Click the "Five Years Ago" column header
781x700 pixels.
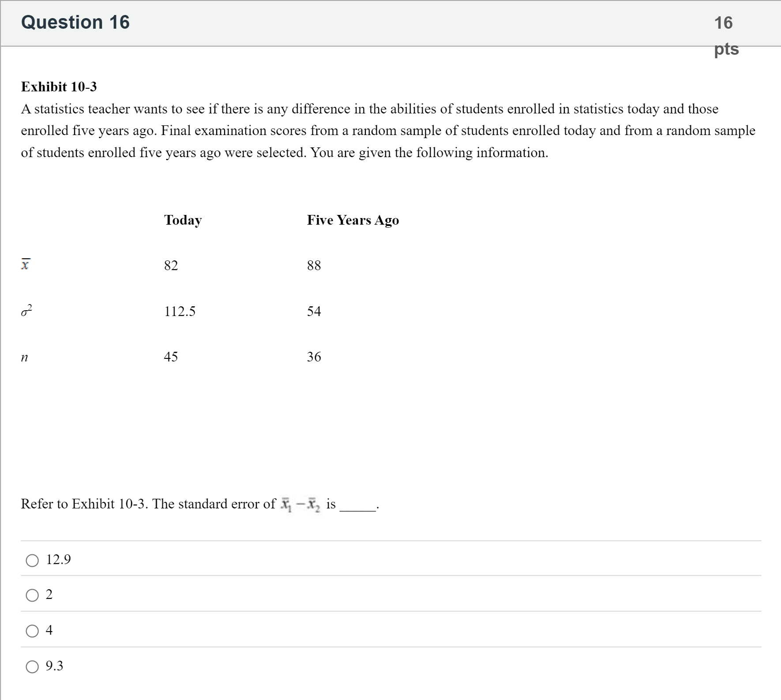[353, 220]
